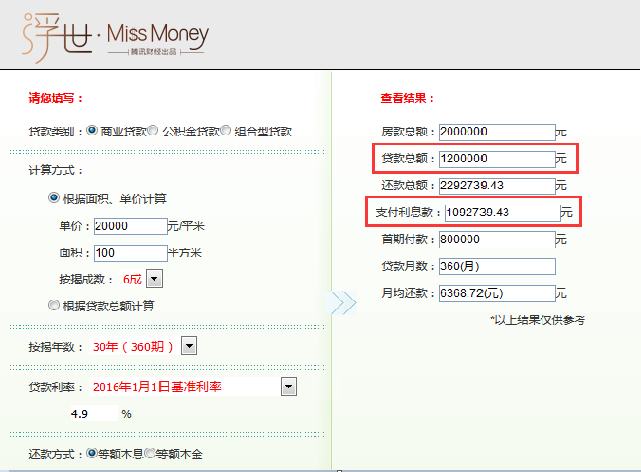Open the 按揭成数 dropdown
The width and height of the screenshot is (641, 472).
(x=155, y=279)
